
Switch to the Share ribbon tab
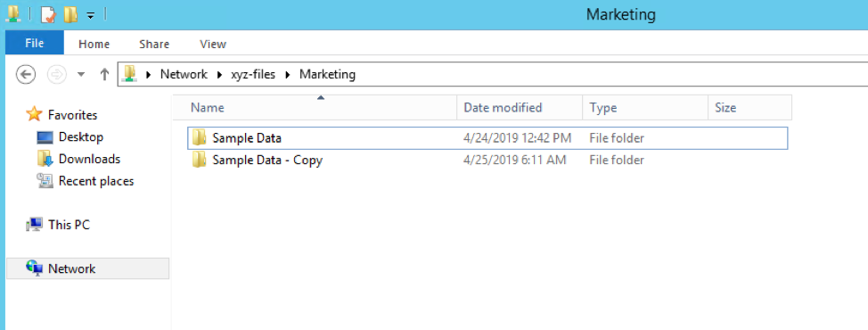pos(154,45)
